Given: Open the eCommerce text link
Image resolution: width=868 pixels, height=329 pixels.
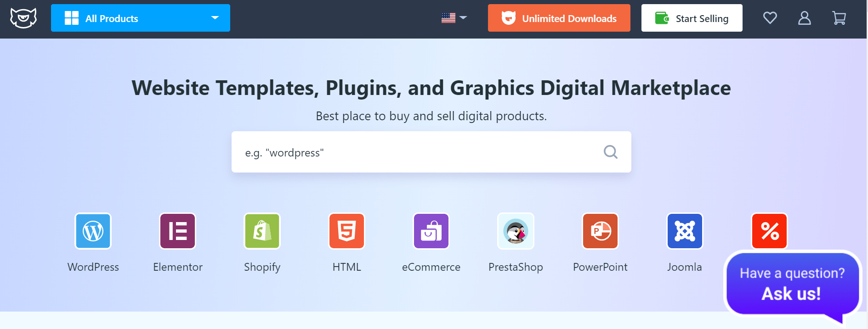Looking at the screenshot, I should click(x=431, y=267).
